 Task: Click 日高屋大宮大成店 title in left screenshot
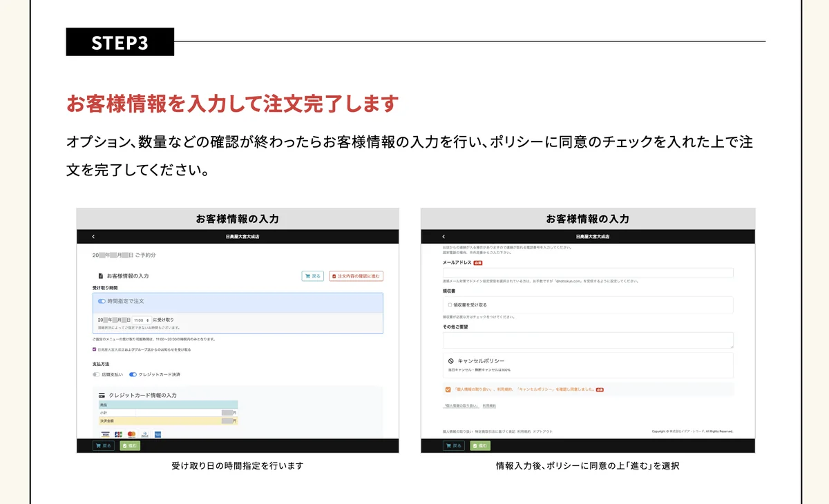click(x=242, y=237)
